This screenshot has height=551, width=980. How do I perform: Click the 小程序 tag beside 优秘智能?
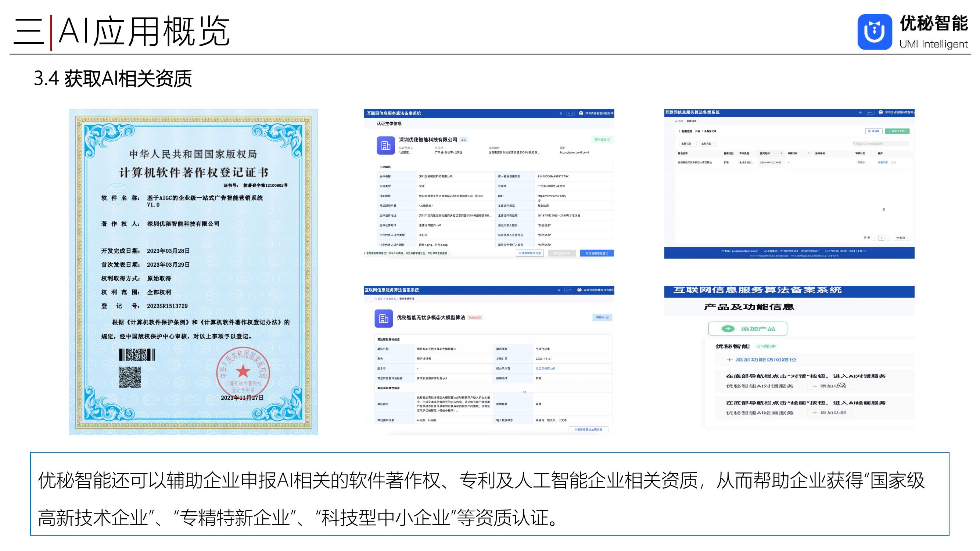[x=766, y=346]
